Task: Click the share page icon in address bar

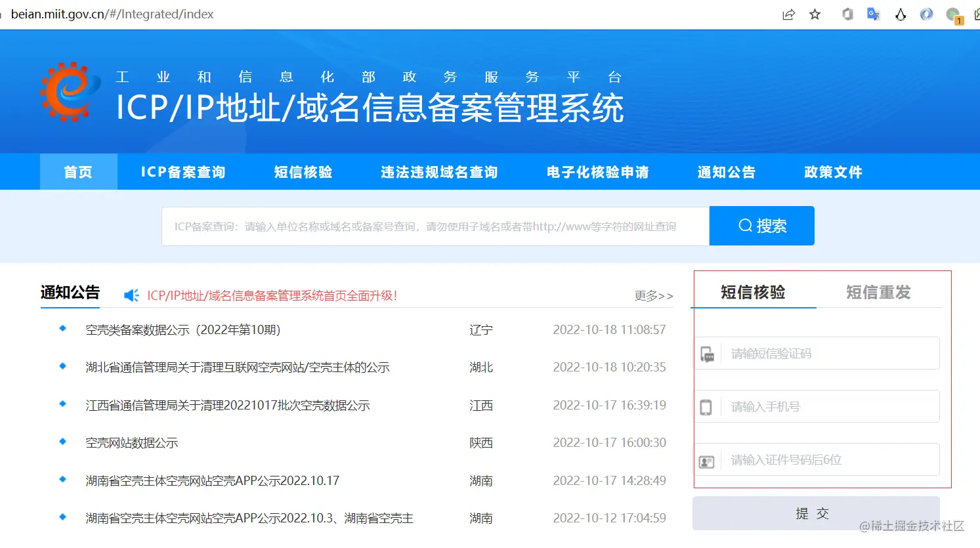Action: coord(788,14)
